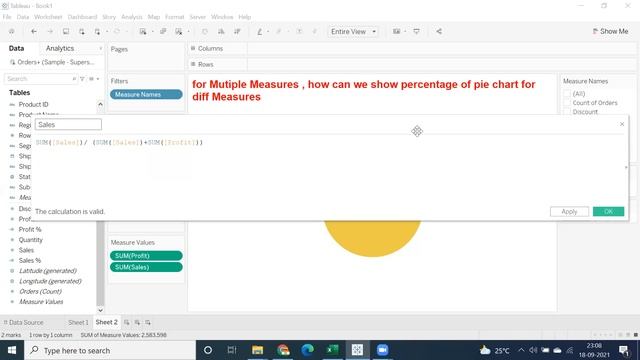Click the yellow pie chart slice
The image size is (640, 360).
[x=372, y=238]
